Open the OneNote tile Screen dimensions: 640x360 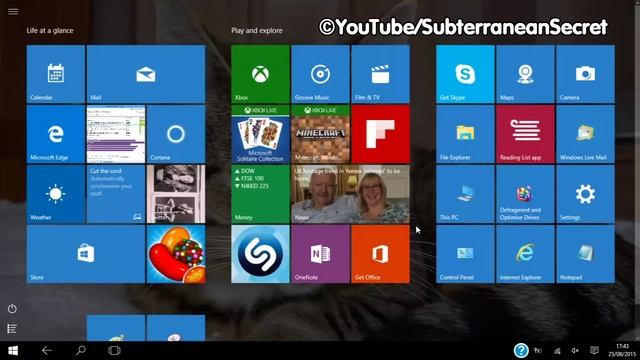pyautogui.click(x=320, y=254)
